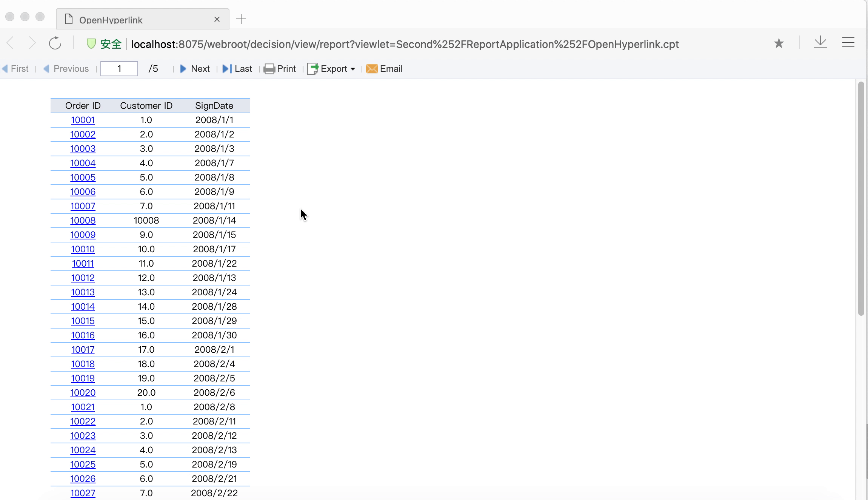The width and height of the screenshot is (868, 500).
Task: Open order 10008 hyperlink
Action: tap(83, 221)
